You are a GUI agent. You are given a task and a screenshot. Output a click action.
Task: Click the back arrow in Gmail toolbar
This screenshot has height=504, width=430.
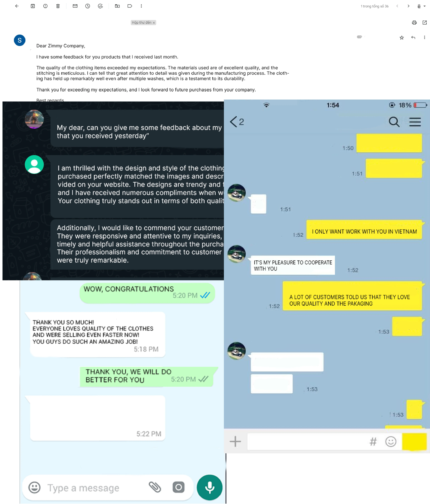click(x=17, y=6)
